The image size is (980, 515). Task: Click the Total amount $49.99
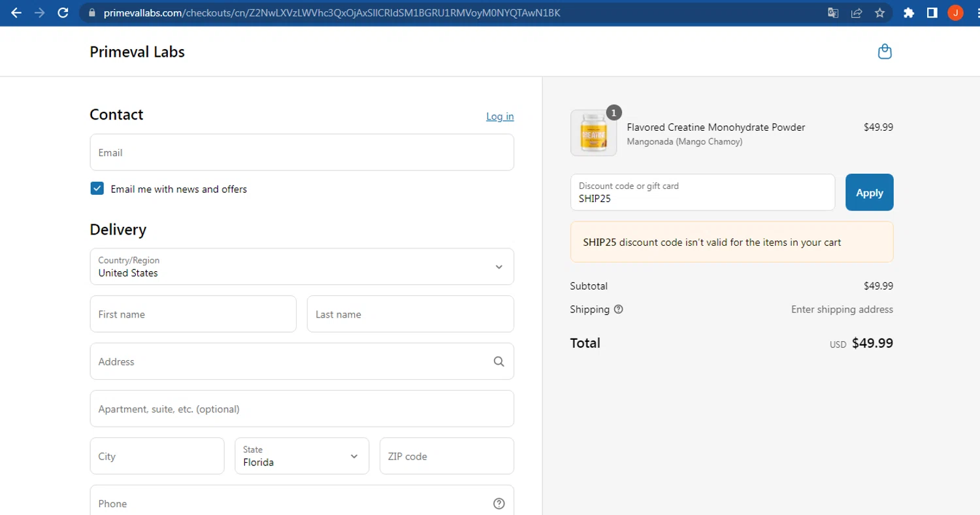tap(872, 343)
